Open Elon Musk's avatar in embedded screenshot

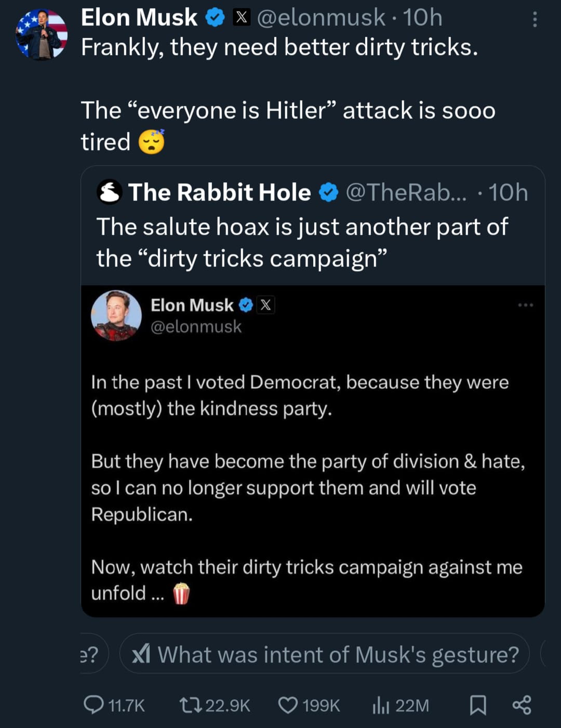(116, 315)
